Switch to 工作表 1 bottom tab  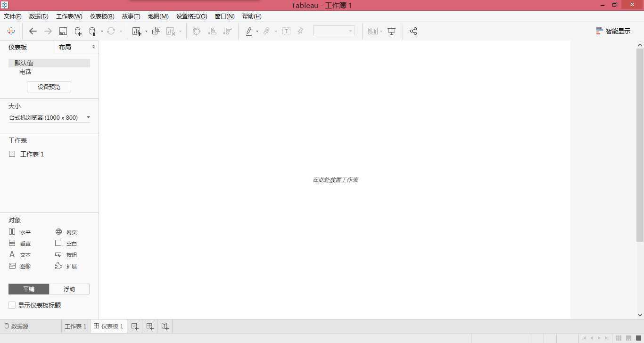click(x=75, y=326)
